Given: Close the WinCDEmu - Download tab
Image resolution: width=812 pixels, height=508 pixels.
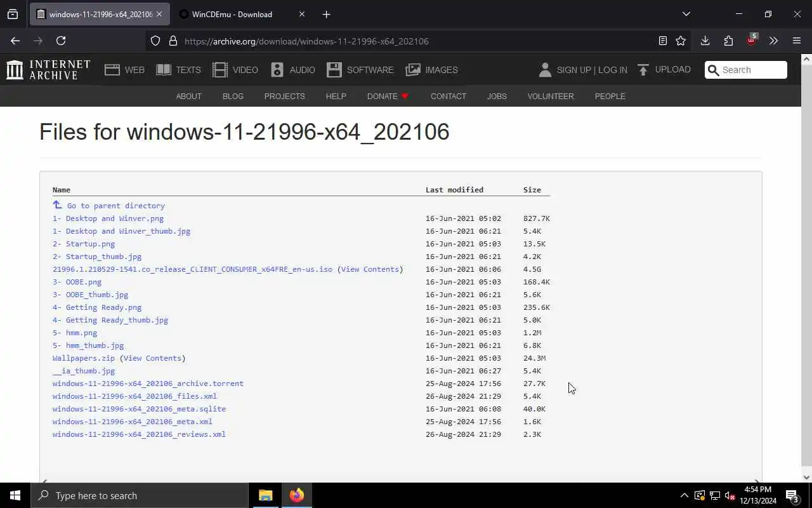Looking at the screenshot, I should [x=302, y=14].
